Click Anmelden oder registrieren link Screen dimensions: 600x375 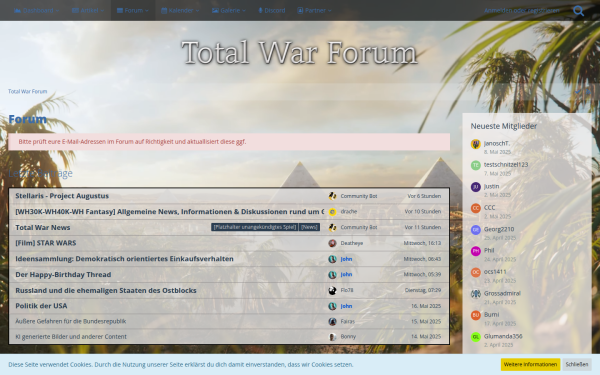[x=522, y=10]
